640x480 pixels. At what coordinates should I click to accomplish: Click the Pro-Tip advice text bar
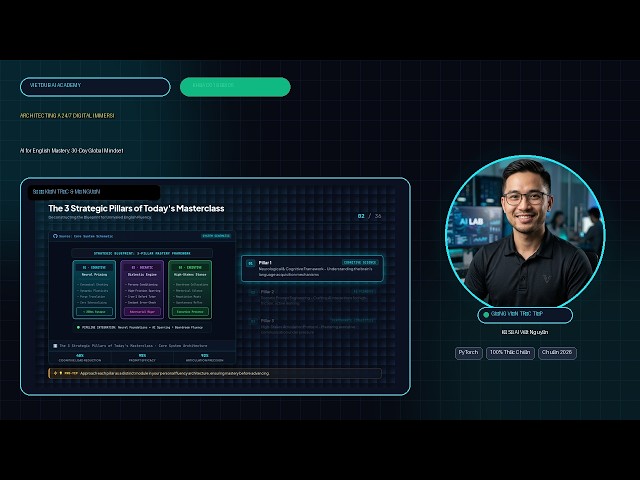(x=215, y=373)
